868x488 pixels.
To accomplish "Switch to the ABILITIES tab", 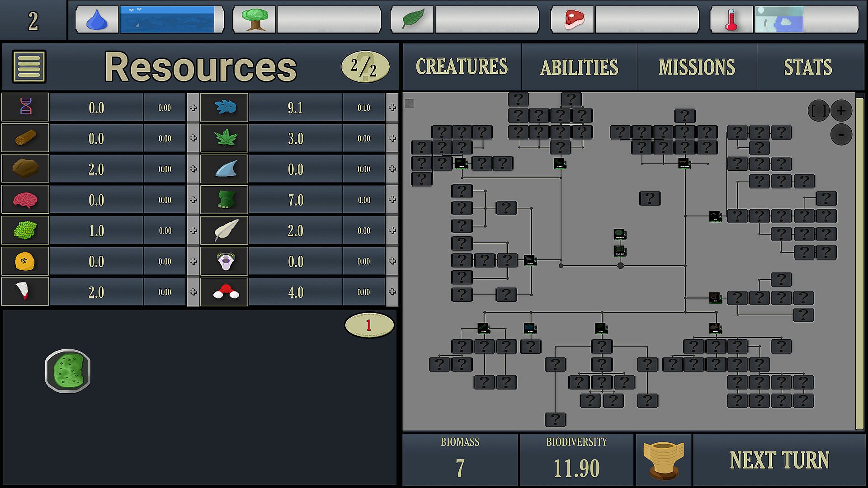I will [x=579, y=67].
